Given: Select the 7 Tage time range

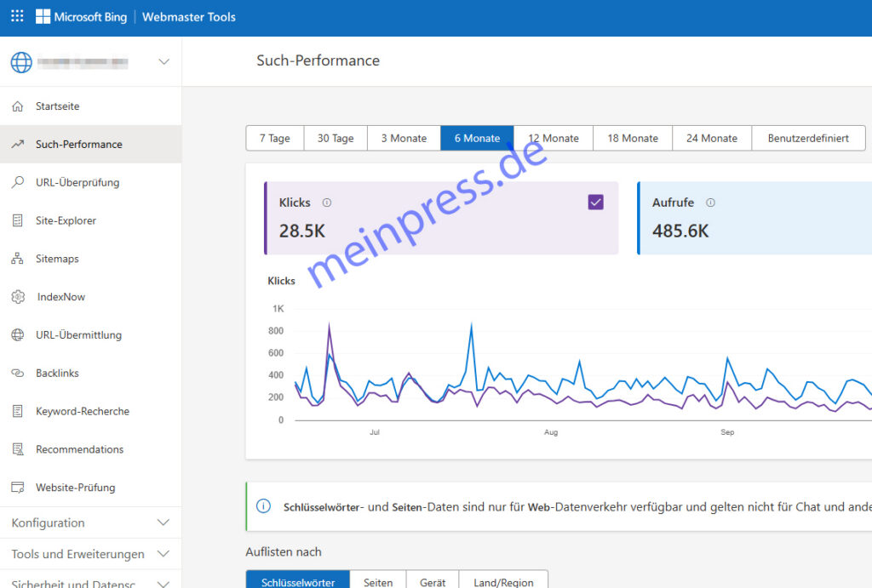Looking at the screenshot, I should (x=275, y=139).
